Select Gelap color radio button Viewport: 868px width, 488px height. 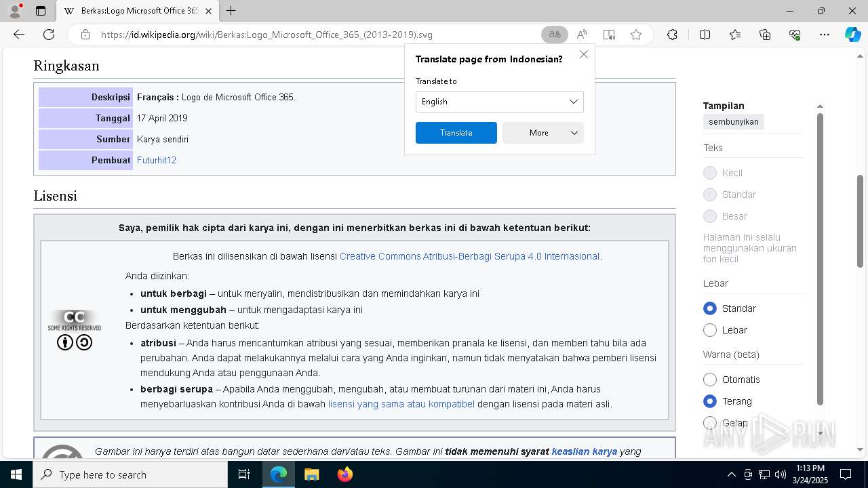pyautogui.click(x=710, y=423)
